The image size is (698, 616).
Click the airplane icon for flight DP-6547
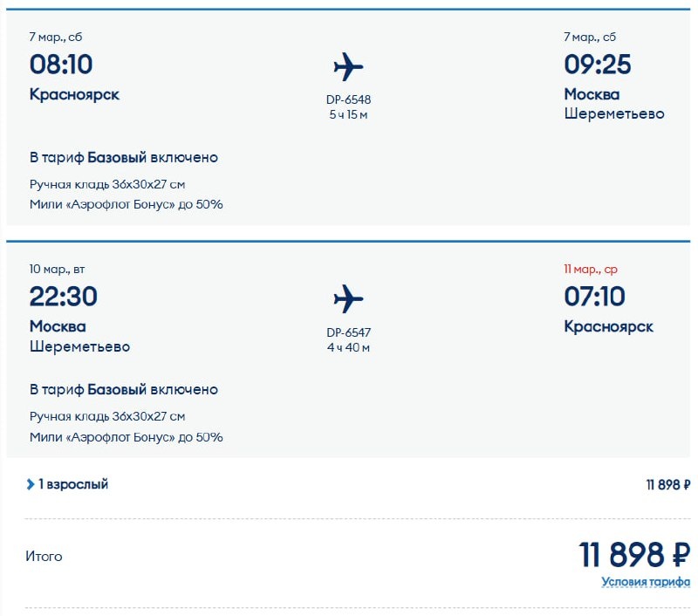tap(348, 300)
